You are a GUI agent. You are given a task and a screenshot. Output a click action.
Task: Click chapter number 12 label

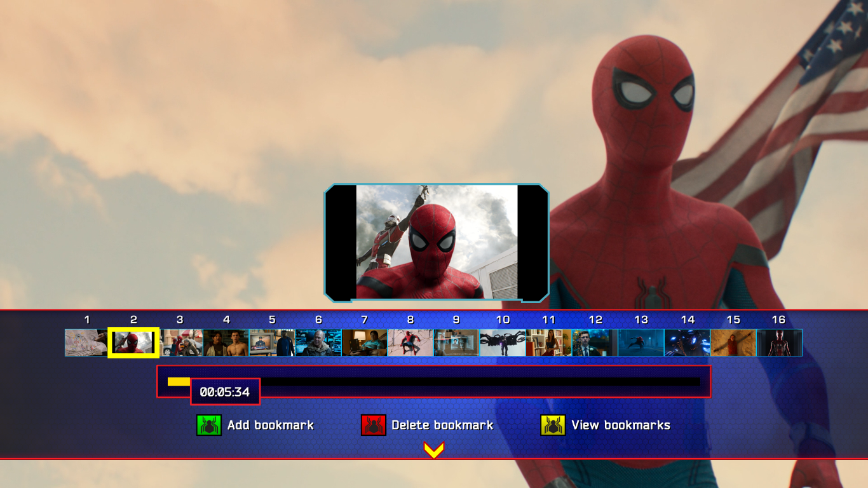pos(595,320)
